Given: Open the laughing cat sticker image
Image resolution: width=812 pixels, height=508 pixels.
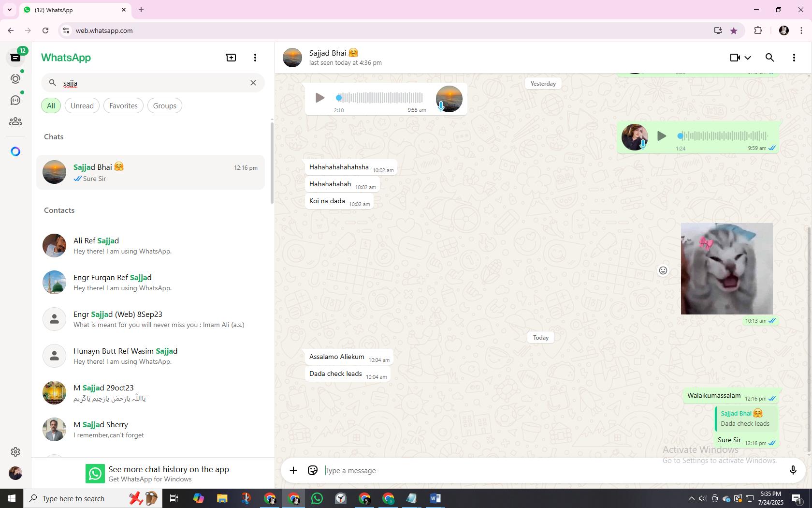Looking at the screenshot, I should (727, 269).
